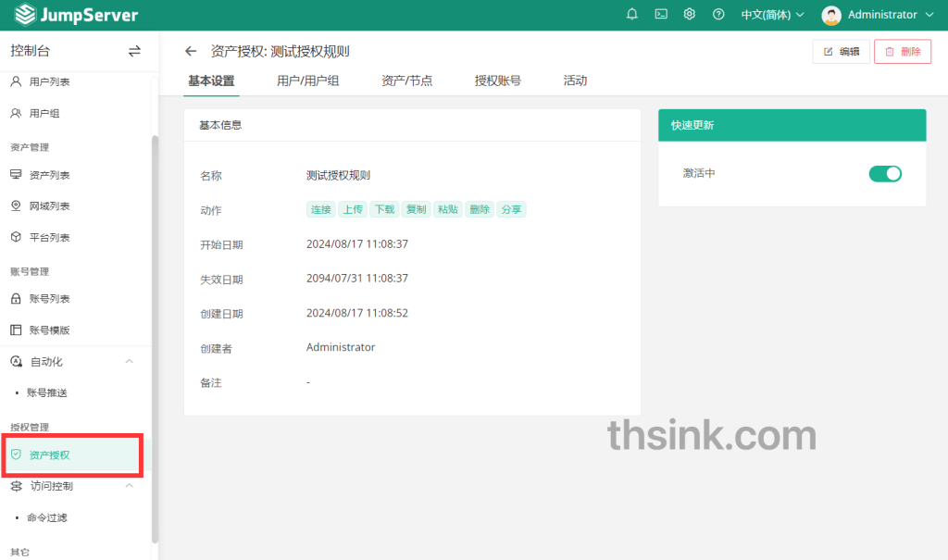The width and height of the screenshot is (948, 560).
Task: Select 账号列表 in the sidebar
Action: click(x=44, y=298)
